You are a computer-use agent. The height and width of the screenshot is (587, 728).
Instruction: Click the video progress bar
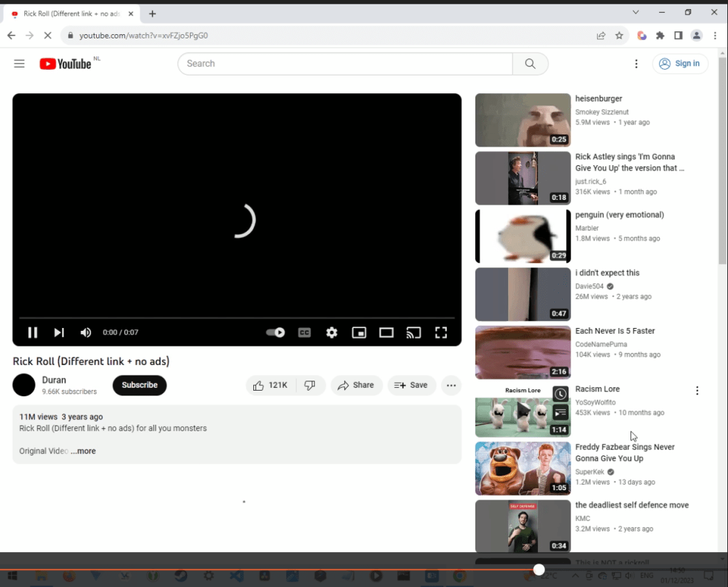click(x=236, y=317)
